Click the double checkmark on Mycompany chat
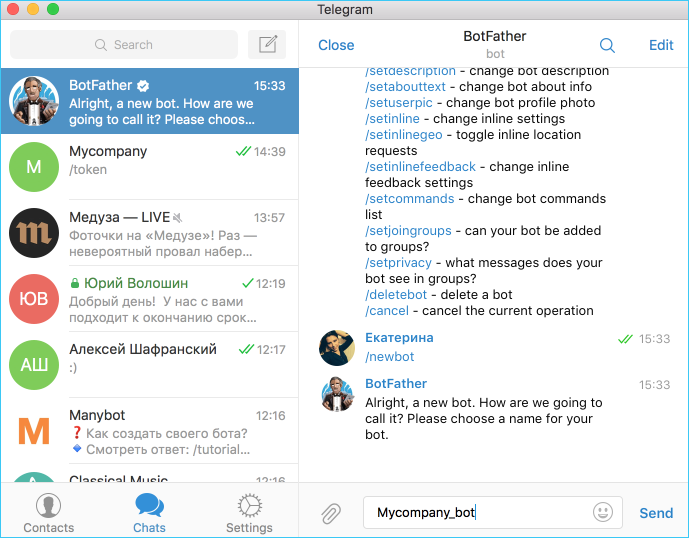This screenshot has height=538, width=689. click(x=243, y=151)
